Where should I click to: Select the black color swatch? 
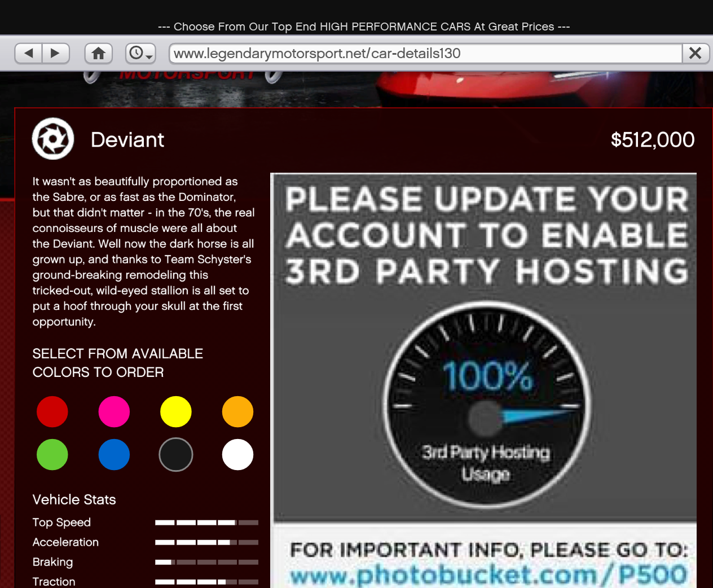coord(176,455)
